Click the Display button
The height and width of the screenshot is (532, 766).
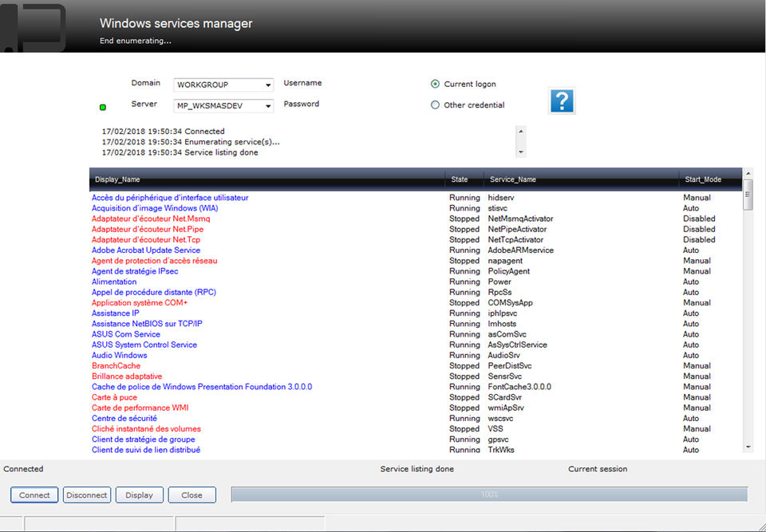click(x=139, y=495)
